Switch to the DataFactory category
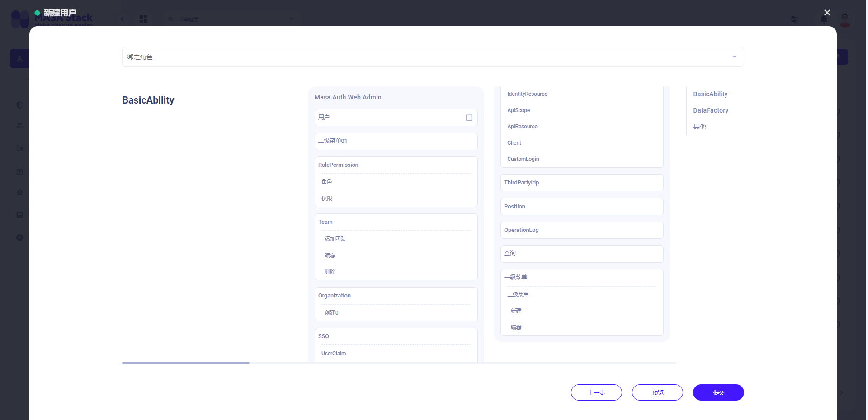This screenshot has height=420, width=868. pos(711,110)
